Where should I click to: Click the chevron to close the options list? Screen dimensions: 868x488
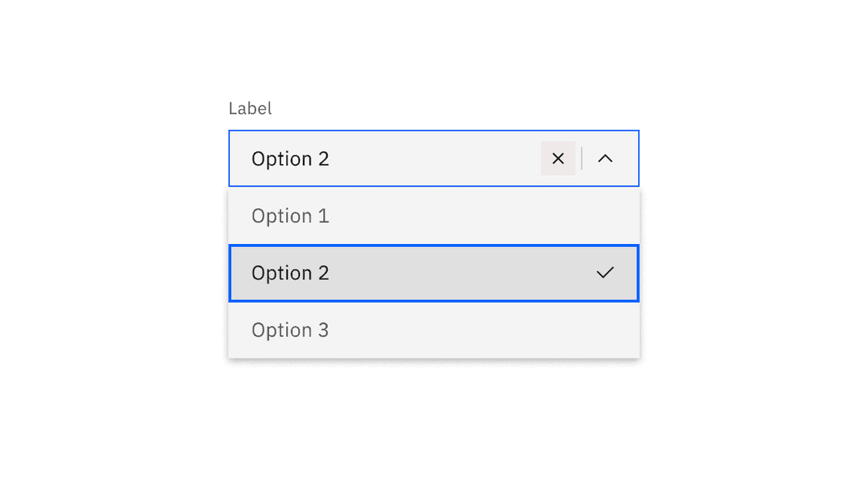click(x=606, y=158)
